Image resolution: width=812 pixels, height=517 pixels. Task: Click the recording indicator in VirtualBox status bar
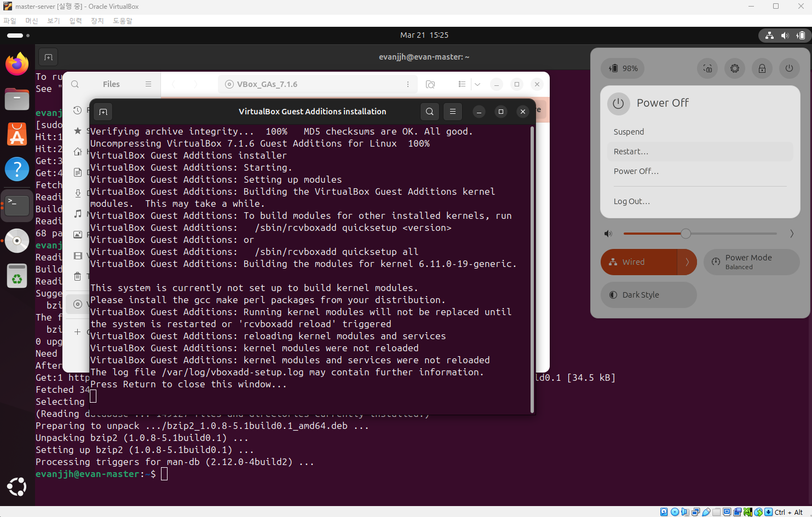point(738,512)
